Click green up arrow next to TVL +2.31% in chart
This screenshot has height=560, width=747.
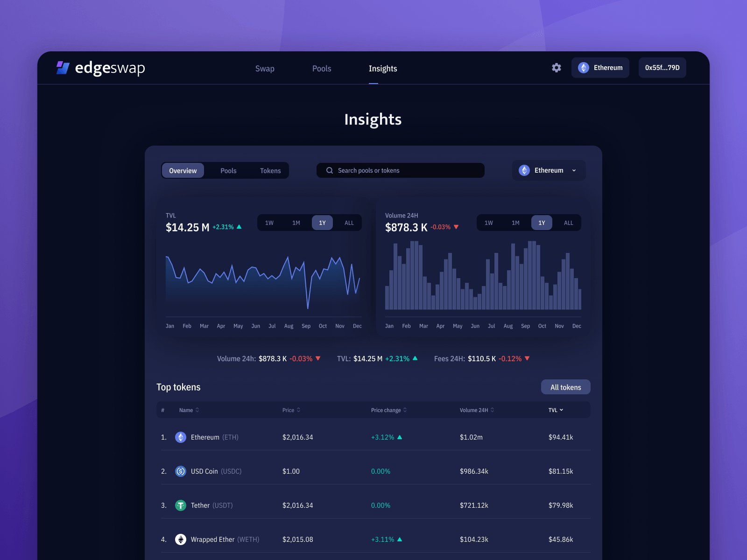pyautogui.click(x=239, y=227)
